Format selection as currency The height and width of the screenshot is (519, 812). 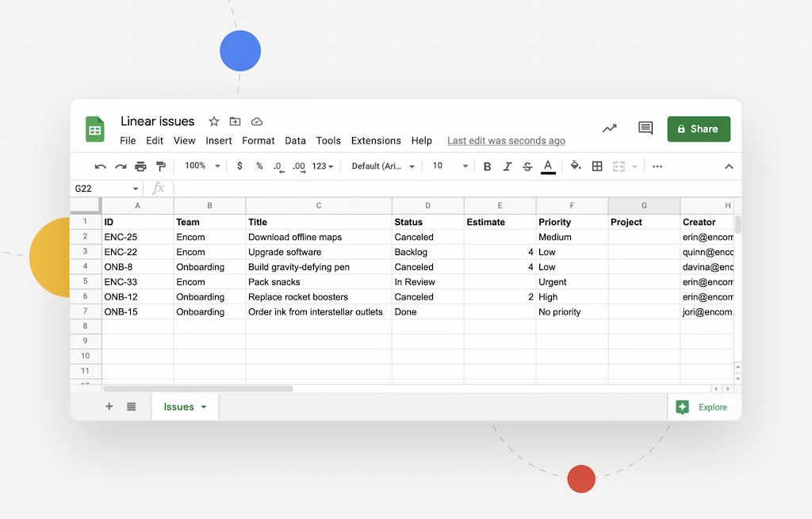(x=239, y=166)
